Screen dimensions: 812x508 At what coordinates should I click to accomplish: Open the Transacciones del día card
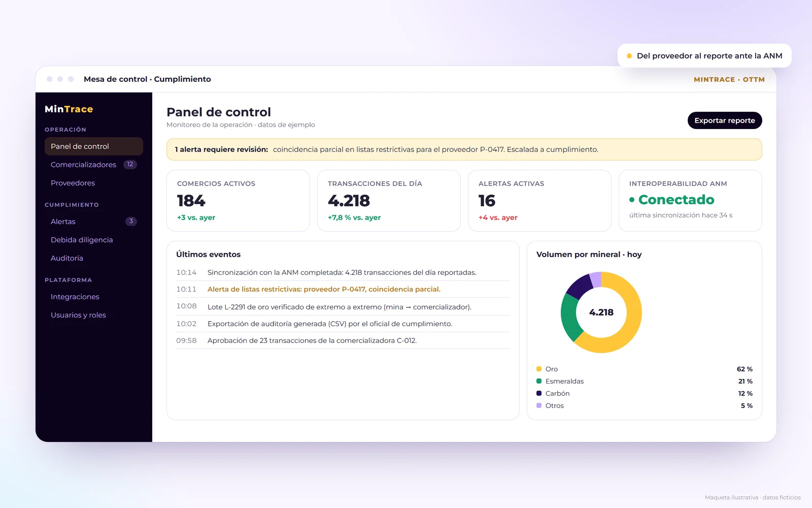[389, 201]
